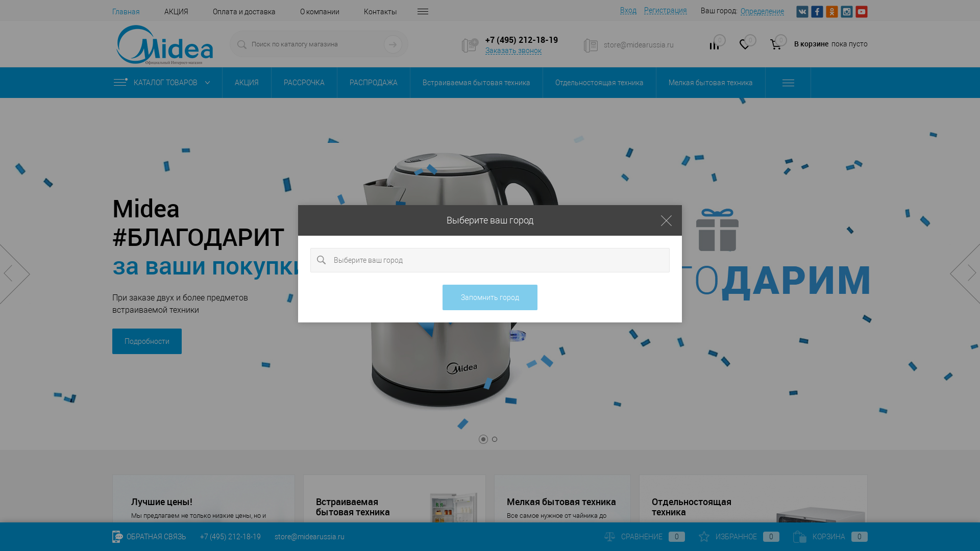Open О компании page

[320, 12]
